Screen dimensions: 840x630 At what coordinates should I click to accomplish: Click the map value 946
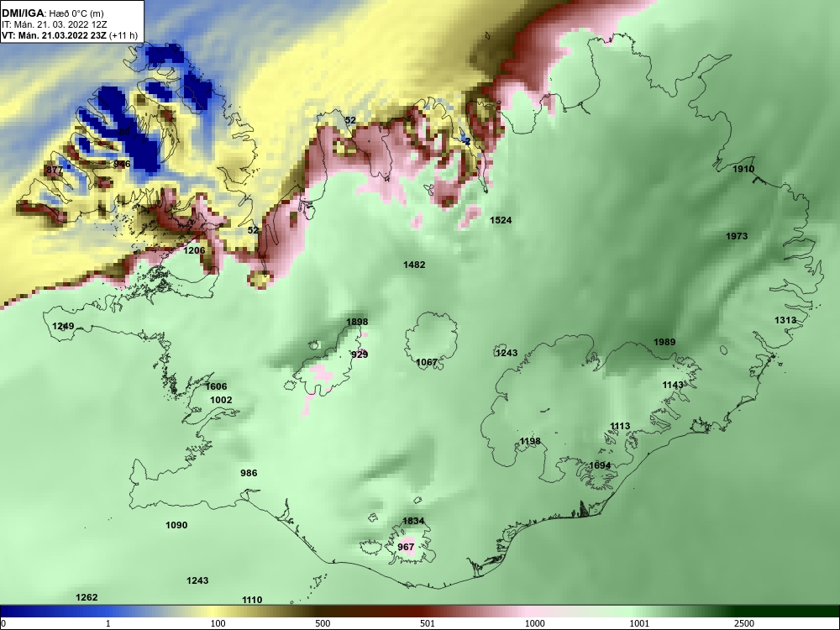[x=122, y=164]
